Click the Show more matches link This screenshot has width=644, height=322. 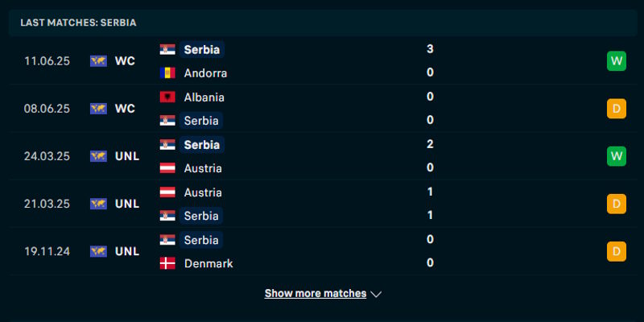[316, 294]
